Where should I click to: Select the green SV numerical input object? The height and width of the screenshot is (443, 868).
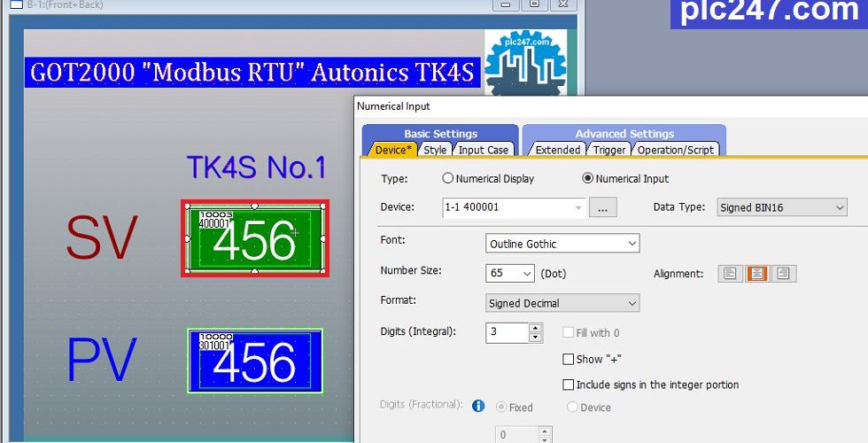coord(255,238)
